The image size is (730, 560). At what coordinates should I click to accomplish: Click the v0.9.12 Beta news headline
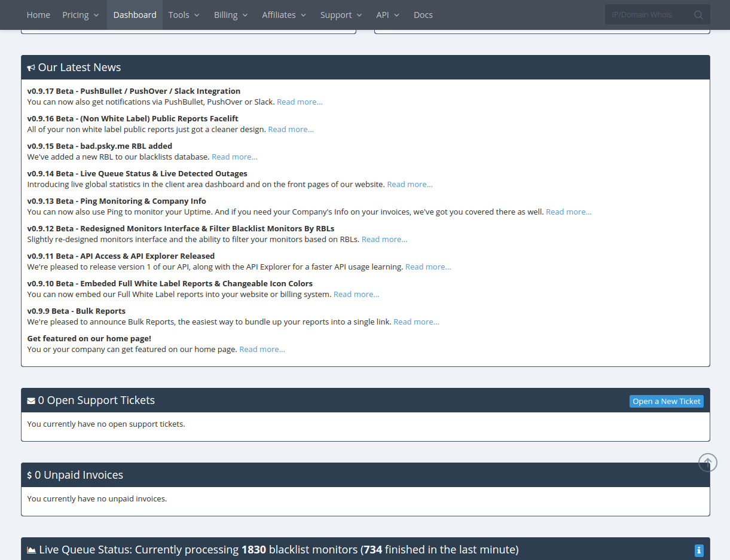(x=181, y=229)
